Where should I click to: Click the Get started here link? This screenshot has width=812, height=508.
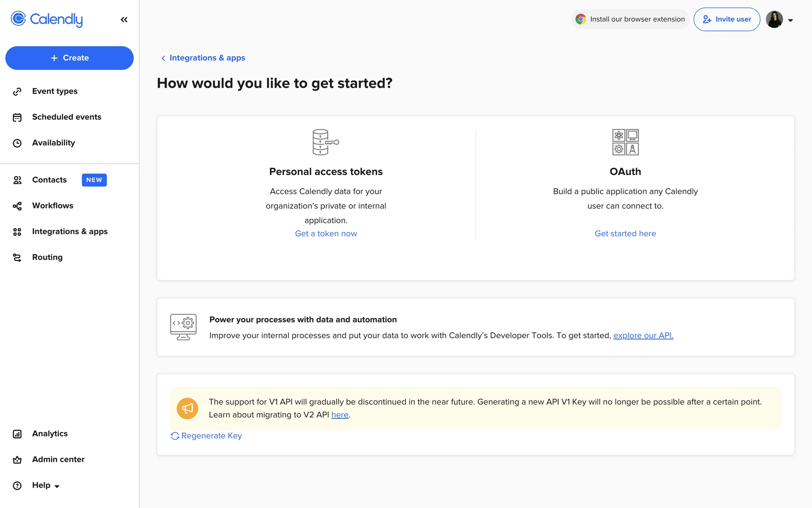click(625, 234)
